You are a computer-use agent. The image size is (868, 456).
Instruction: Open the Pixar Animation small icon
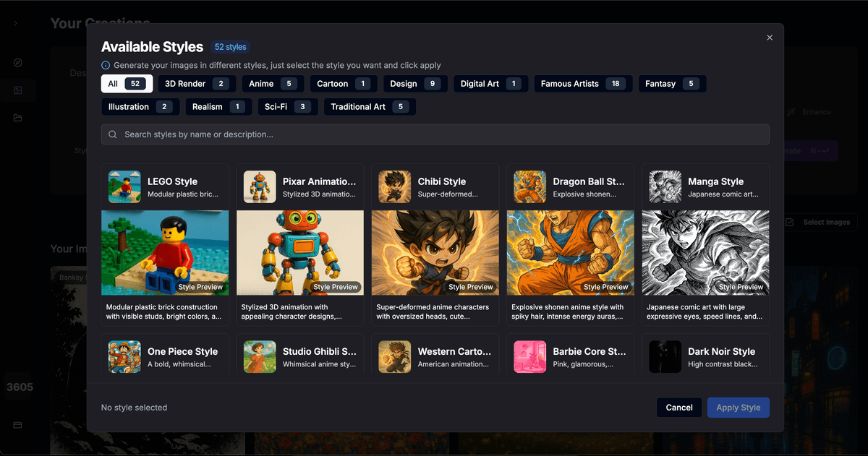point(260,186)
